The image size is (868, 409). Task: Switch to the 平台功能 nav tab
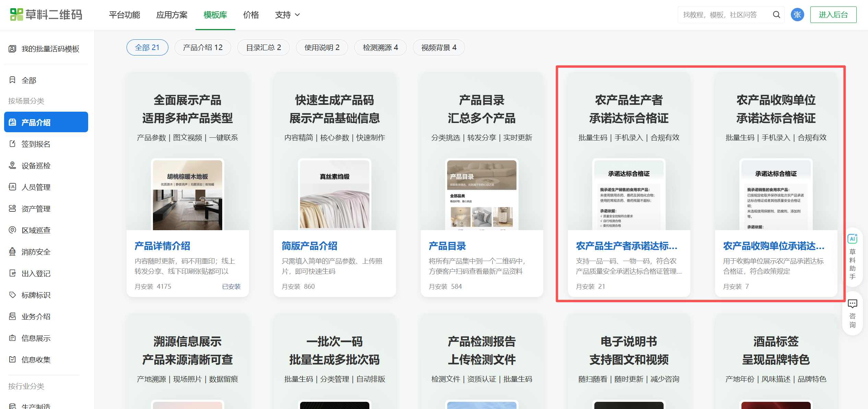tap(124, 15)
